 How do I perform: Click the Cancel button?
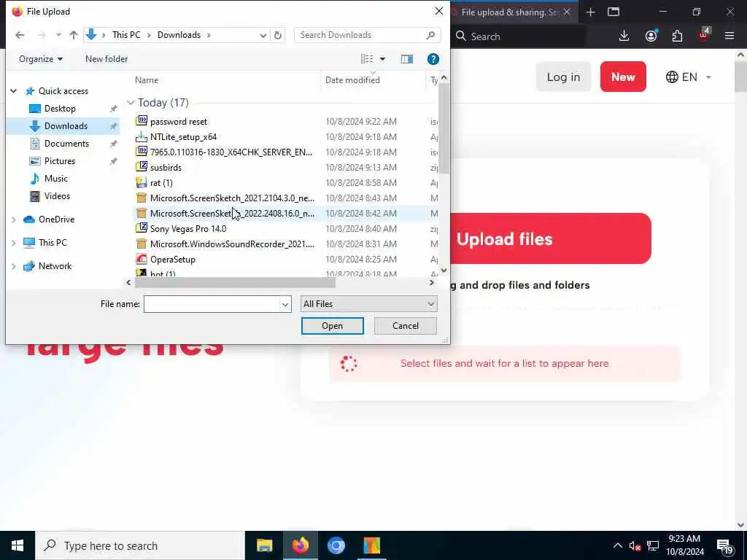[x=406, y=326]
